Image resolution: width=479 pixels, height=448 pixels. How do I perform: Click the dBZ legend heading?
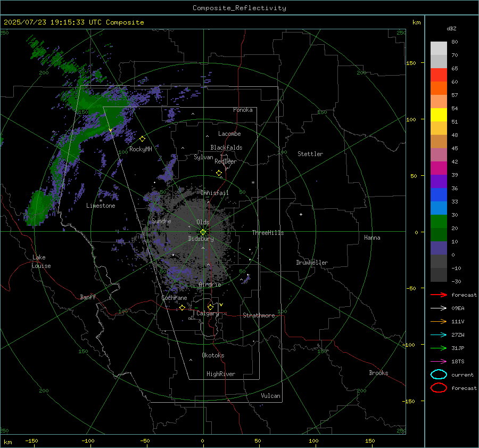pyautogui.click(x=451, y=28)
